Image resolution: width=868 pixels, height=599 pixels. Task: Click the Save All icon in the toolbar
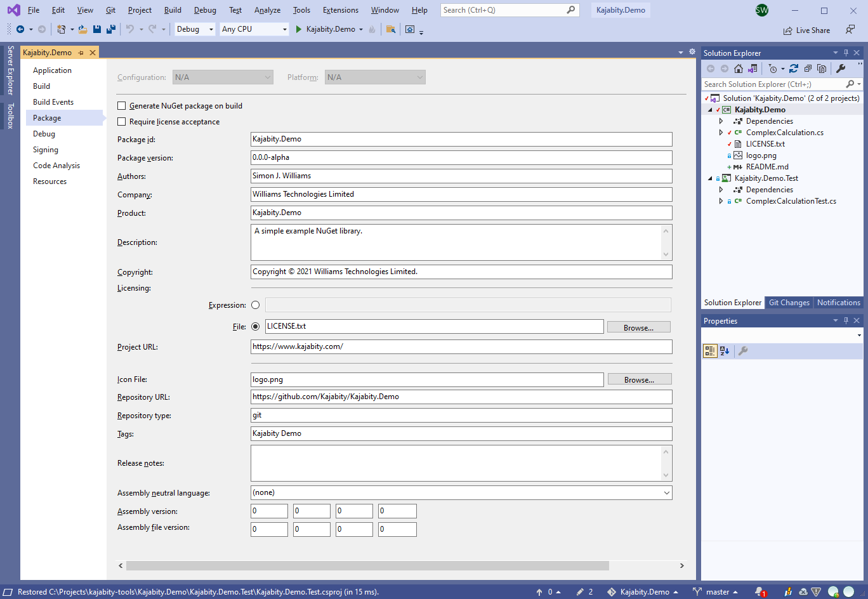[112, 29]
